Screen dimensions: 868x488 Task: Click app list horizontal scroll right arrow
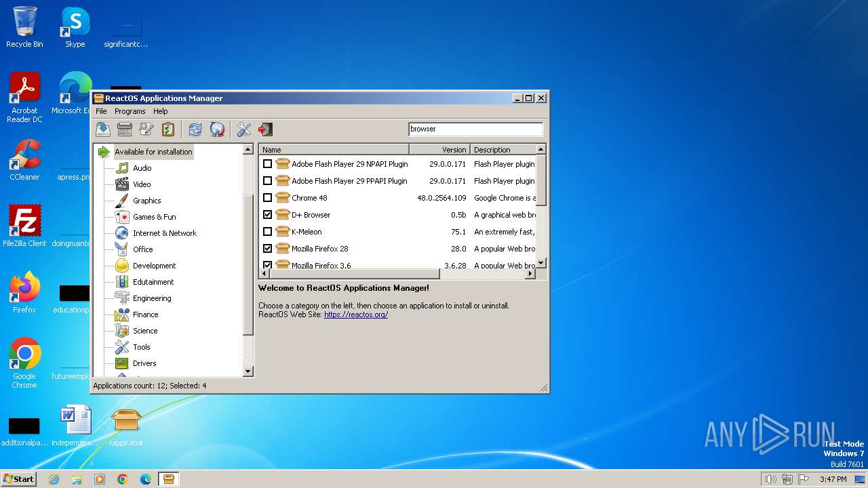pyautogui.click(x=530, y=274)
